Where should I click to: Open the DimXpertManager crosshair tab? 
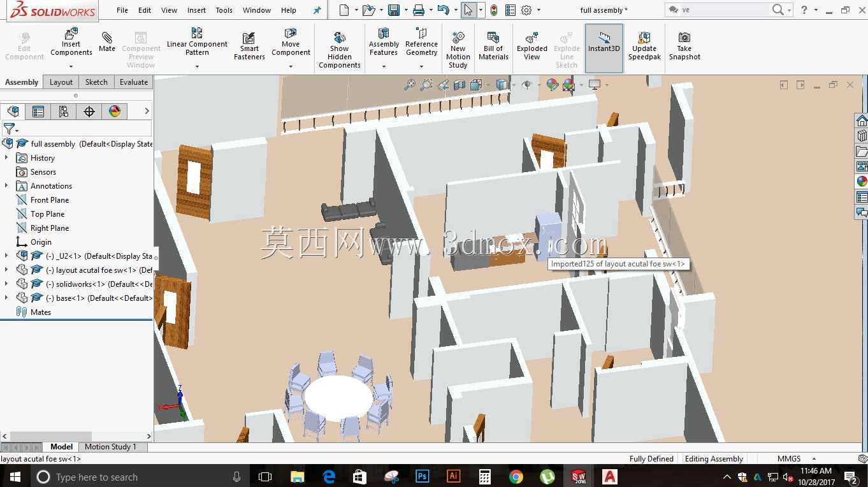tap(89, 112)
